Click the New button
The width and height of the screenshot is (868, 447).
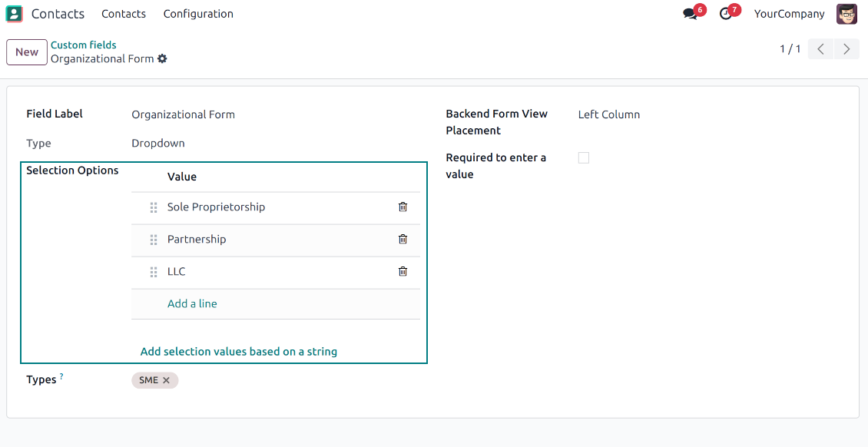point(27,52)
